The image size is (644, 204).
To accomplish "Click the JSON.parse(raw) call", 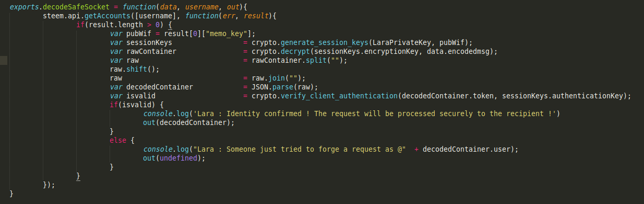I will 284,87.
